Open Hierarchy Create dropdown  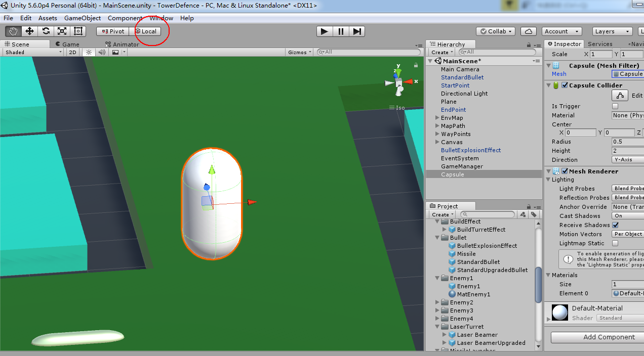point(442,52)
